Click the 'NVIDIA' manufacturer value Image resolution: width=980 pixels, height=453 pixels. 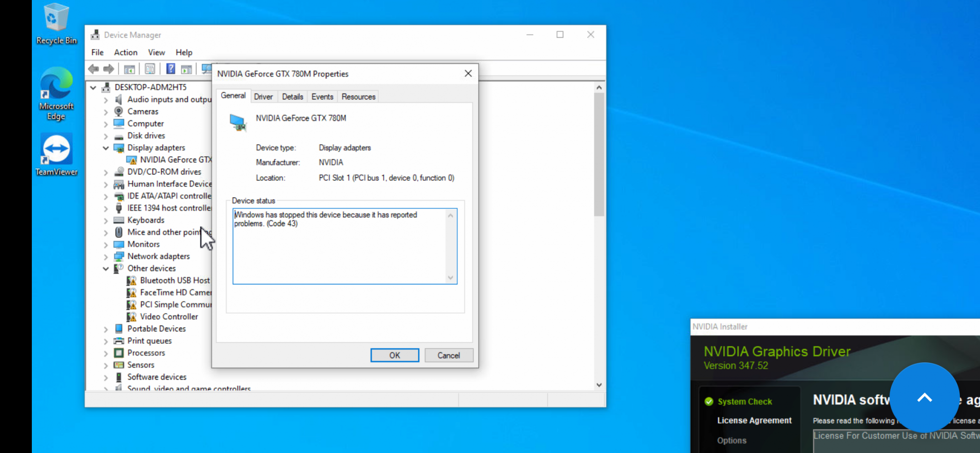tap(331, 162)
